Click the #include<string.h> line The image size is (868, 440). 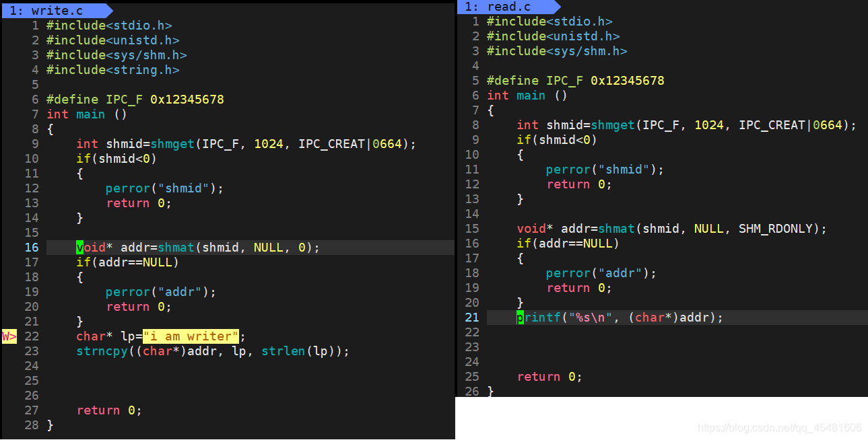113,70
